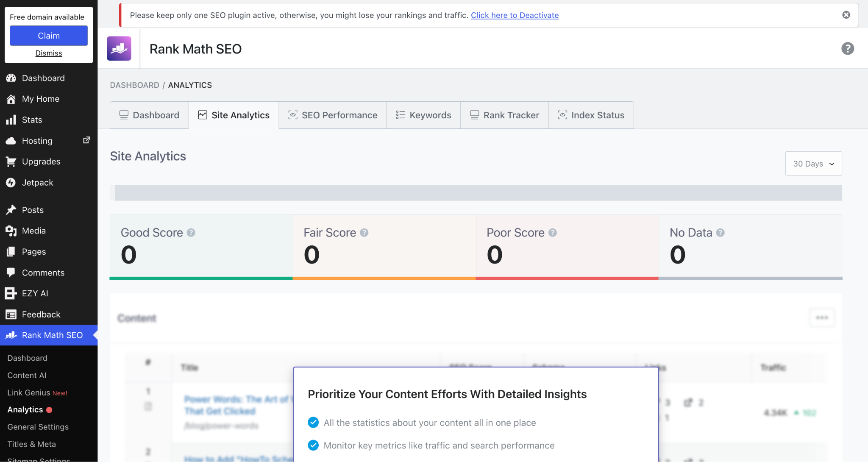Click the 'Site Analytics' section heading

(148, 156)
